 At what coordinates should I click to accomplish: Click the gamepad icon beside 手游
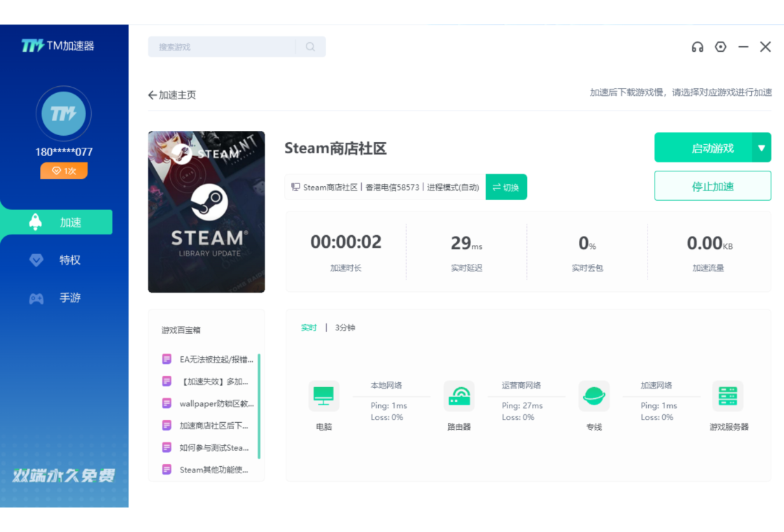[36, 298]
